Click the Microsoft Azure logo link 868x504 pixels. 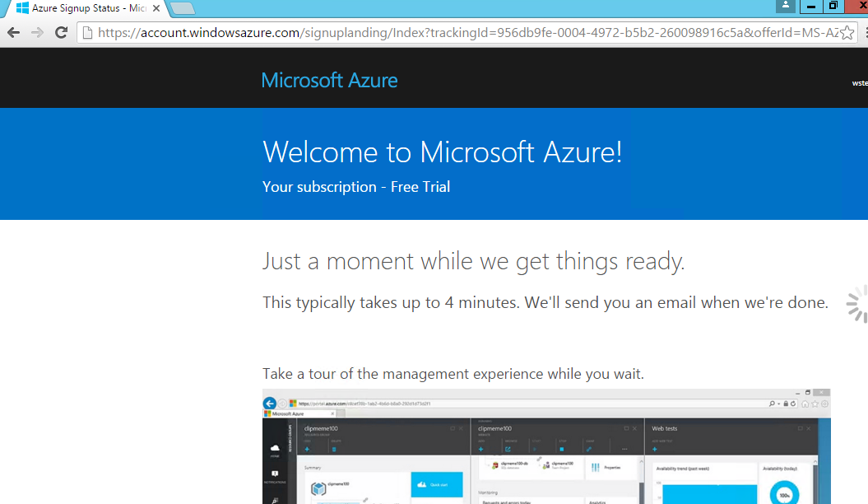coord(329,81)
